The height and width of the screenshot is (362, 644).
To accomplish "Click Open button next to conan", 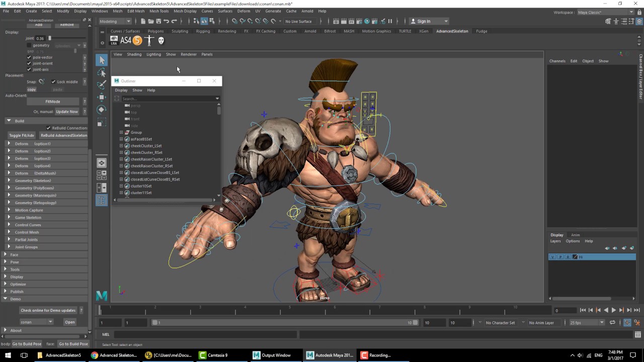I will coord(69,322).
